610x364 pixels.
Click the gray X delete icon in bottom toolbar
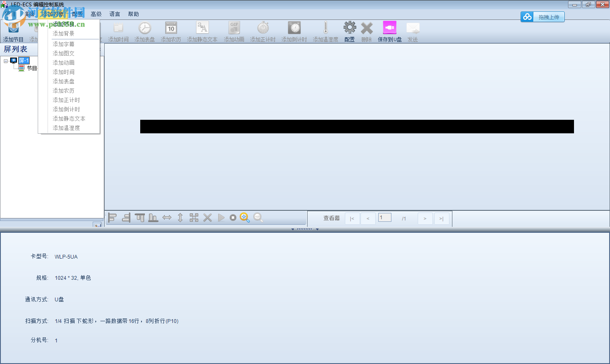pyautogui.click(x=208, y=218)
